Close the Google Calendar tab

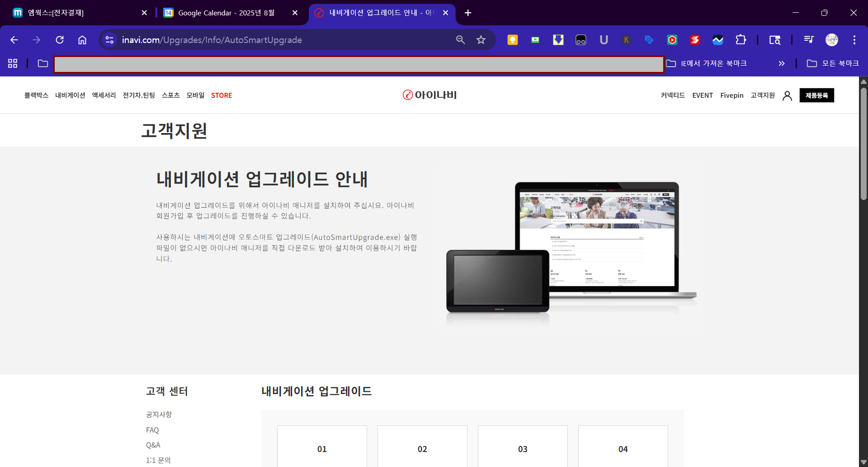[295, 13]
